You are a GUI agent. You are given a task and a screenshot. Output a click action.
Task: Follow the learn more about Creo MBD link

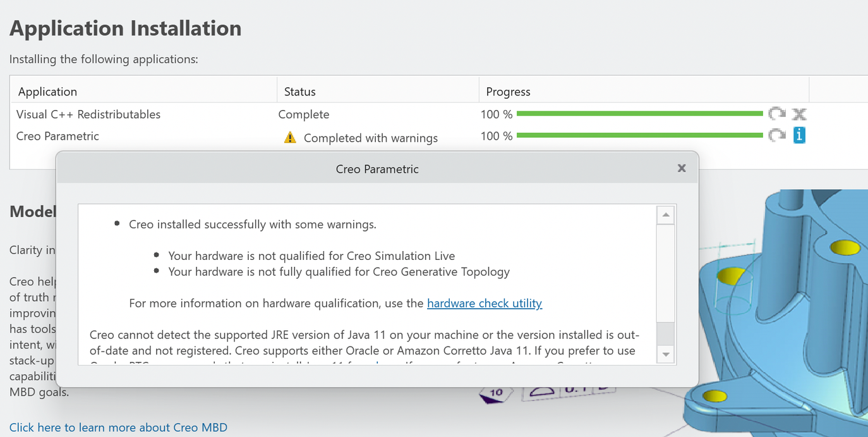pyautogui.click(x=118, y=428)
